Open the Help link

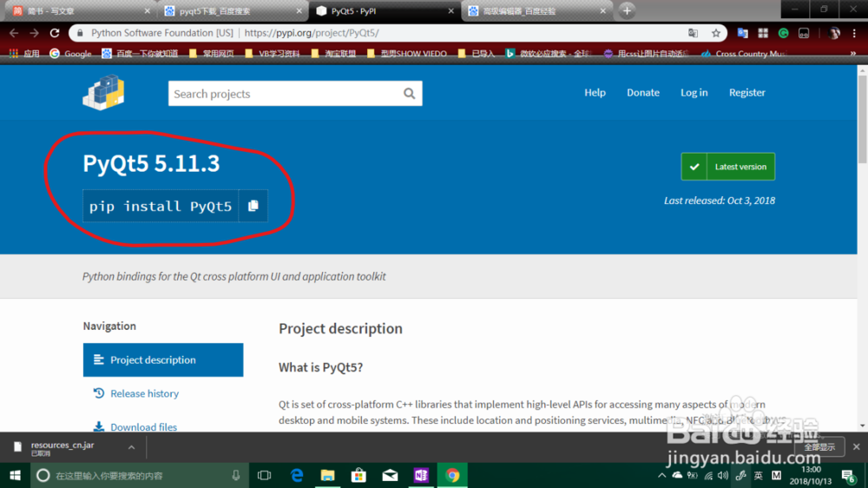pyautogui.click(x=595, y=93)
